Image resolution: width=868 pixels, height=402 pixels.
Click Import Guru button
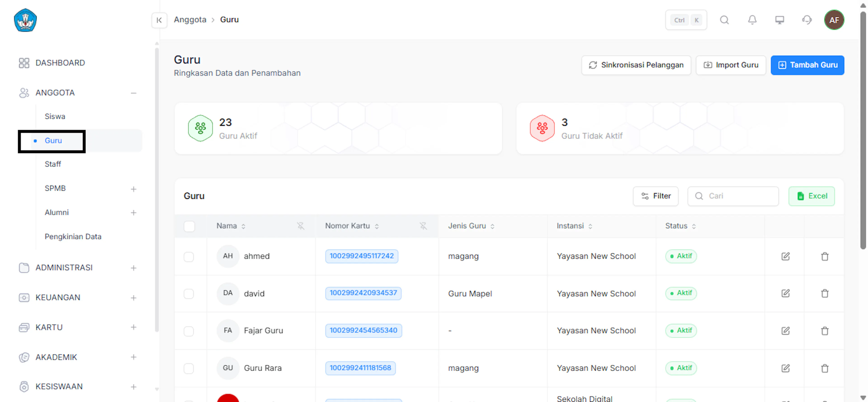pyautogui.click(x=731, y=65)
